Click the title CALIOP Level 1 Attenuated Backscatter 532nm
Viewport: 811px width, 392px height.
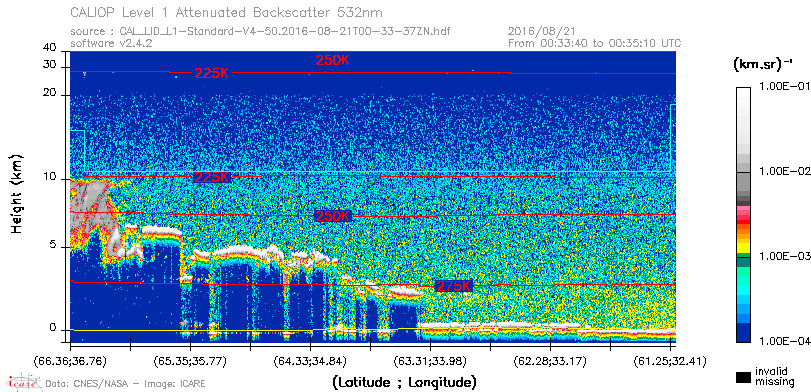[227, 12]
